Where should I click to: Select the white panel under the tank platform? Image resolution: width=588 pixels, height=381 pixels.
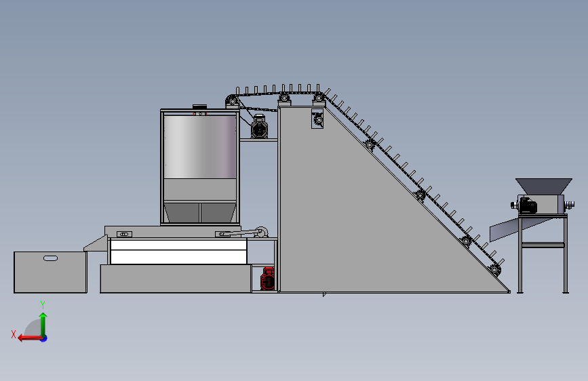point(178,252)
